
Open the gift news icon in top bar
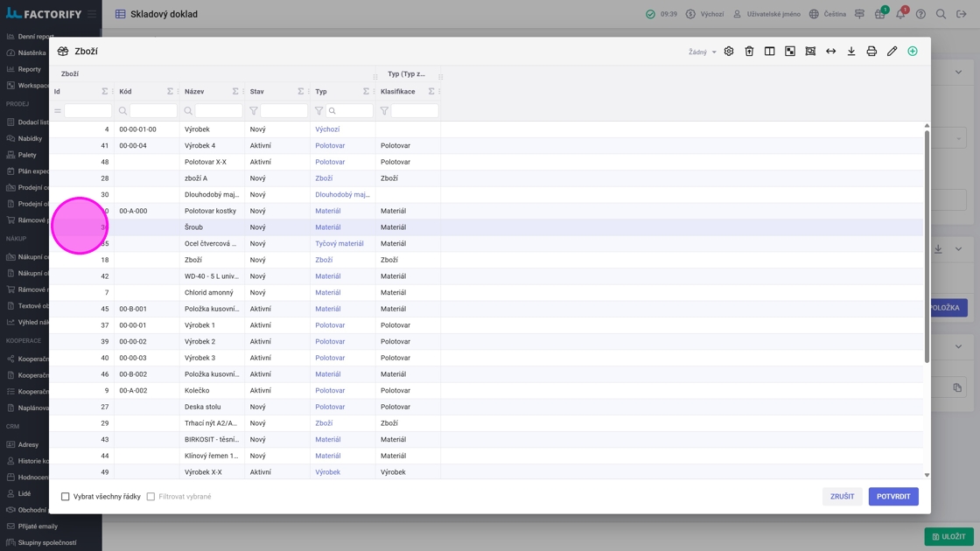[880, 14]
